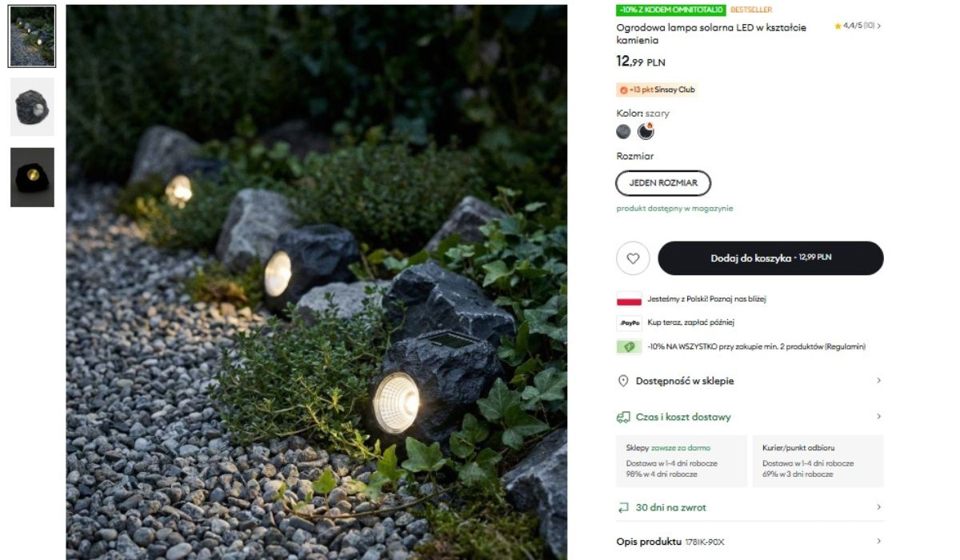Choose the gray color swatch

click(x=624, y=132)
